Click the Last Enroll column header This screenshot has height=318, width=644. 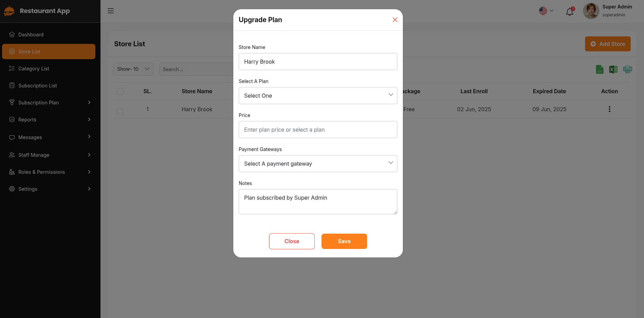point(474,91)
